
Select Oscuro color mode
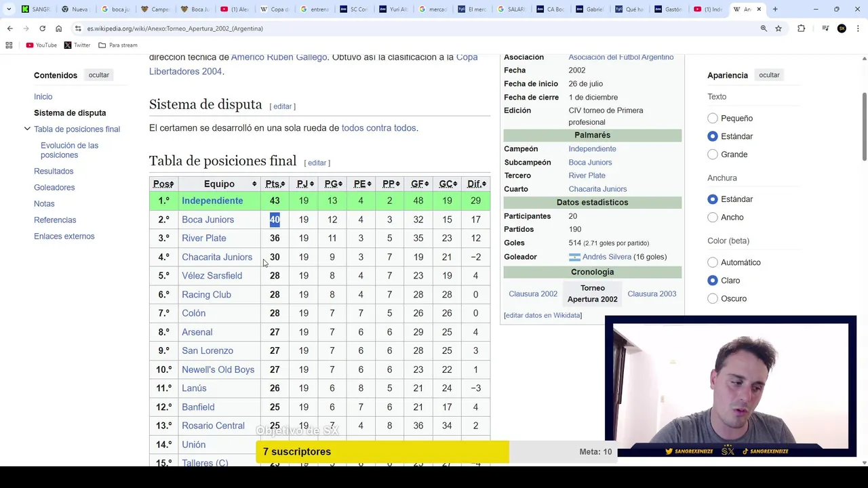pyautogui.click(x=713, y=299)
